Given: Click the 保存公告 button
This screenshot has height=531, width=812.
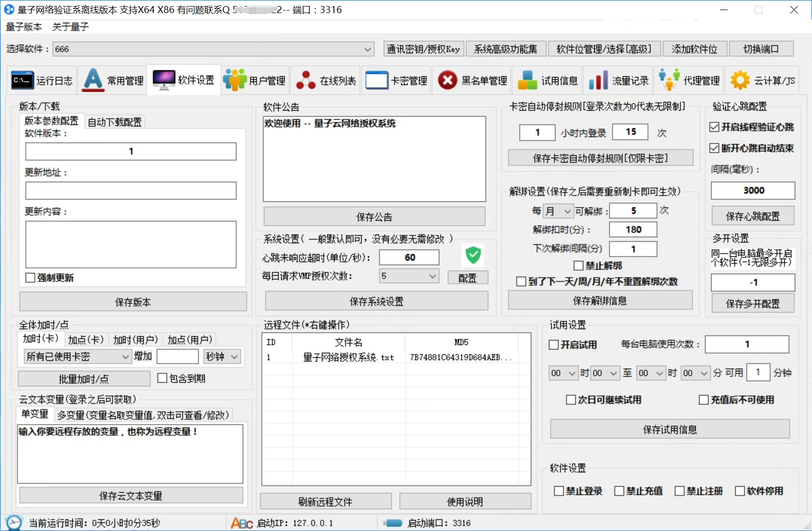Looking at the screenshot, I should pyautogui.click(x=375, y=217).
